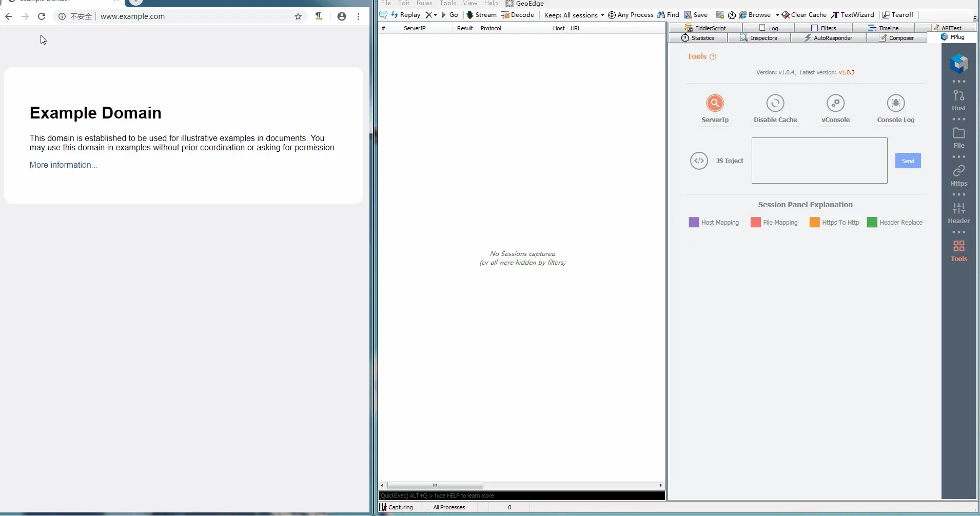Open the Https panel in FPlug sidebar
Screen dimensions: 980x516
(958, 175)
